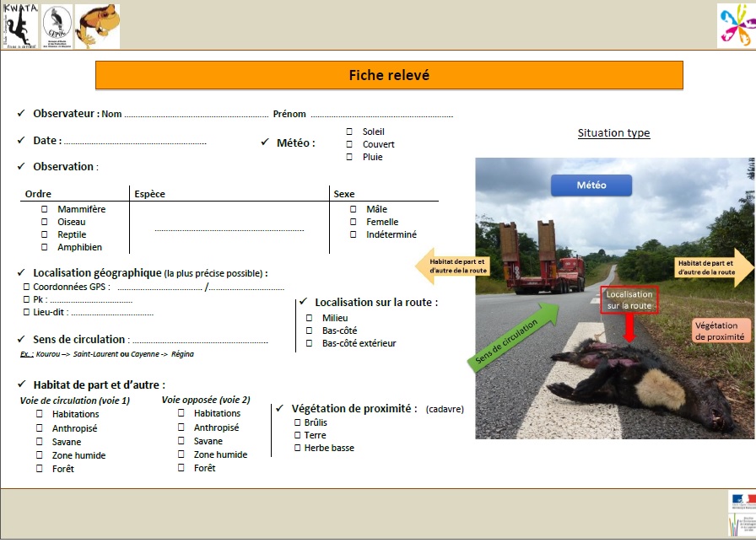Click the 'Localisation géographique' heading
The width and height of the screenshot is (756, 543).
pyautogui.click(x=97, y=272)
